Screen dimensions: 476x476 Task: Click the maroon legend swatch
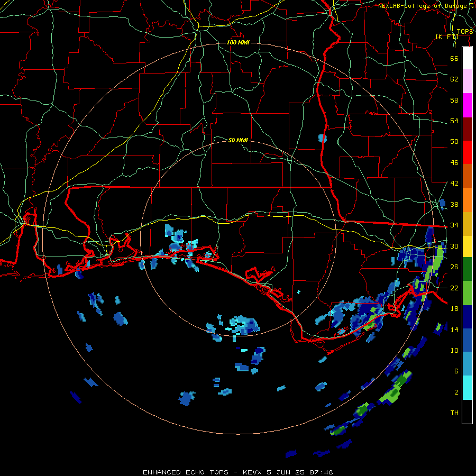click(467, 129)
